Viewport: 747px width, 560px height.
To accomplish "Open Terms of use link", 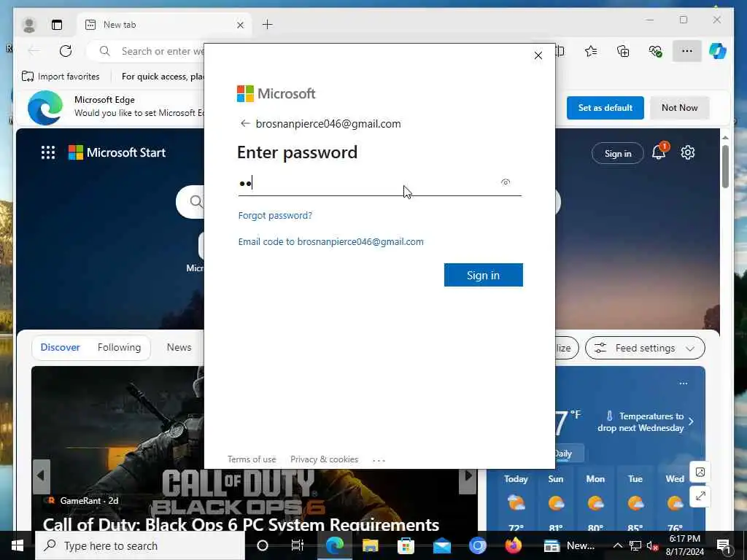I will pyautogui.click(x=252, y=459).
